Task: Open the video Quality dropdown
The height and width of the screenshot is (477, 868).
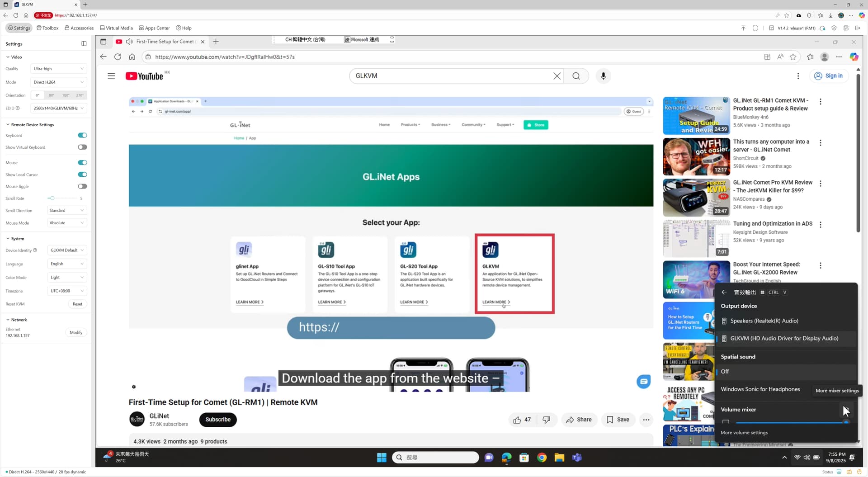Action: 58,69
